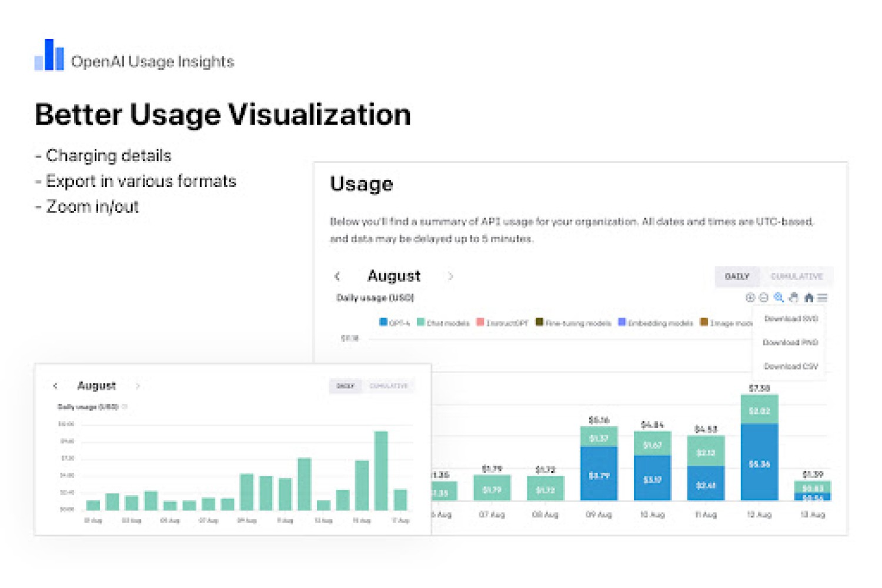Choose Download PNG from export menu

coord(791,342)
